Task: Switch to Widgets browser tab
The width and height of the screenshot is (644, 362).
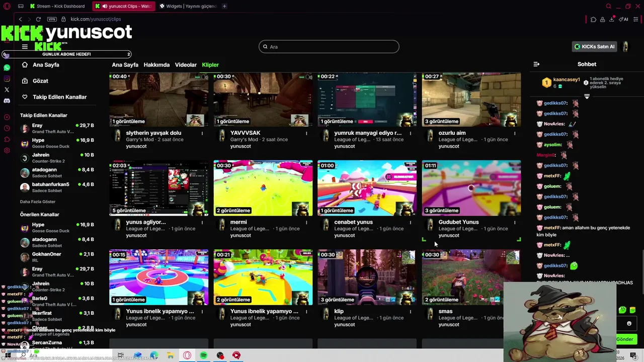Action: coord(188,6)
